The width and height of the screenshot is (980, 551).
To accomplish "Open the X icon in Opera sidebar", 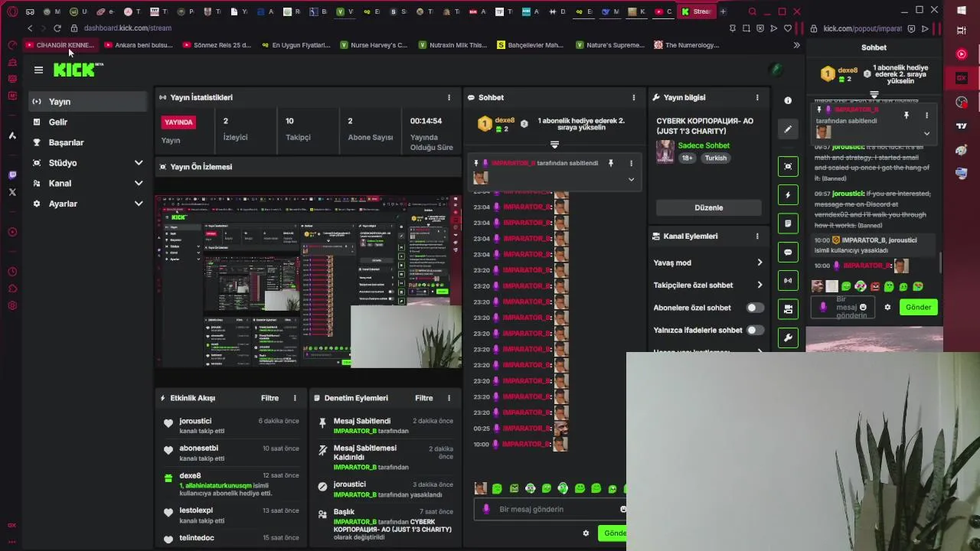I will tap(12, 192).
